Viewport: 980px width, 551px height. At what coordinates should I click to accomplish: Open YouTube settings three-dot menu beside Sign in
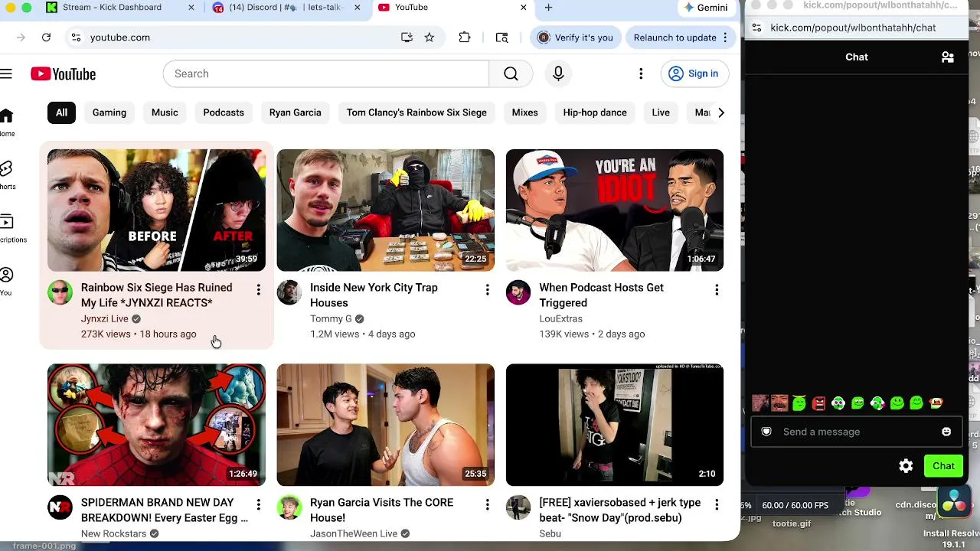[641, 73]
